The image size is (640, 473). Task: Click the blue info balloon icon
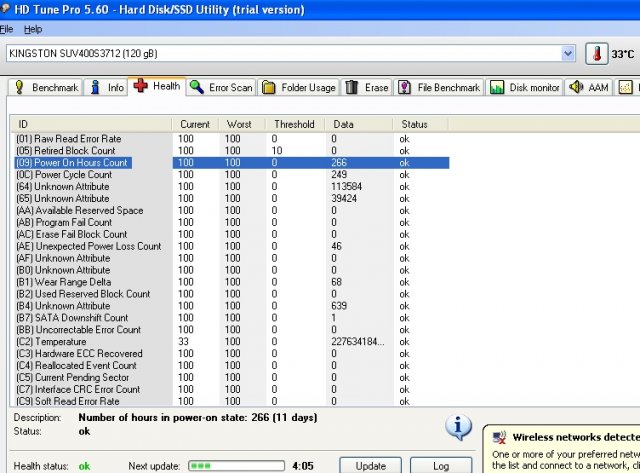459,427
